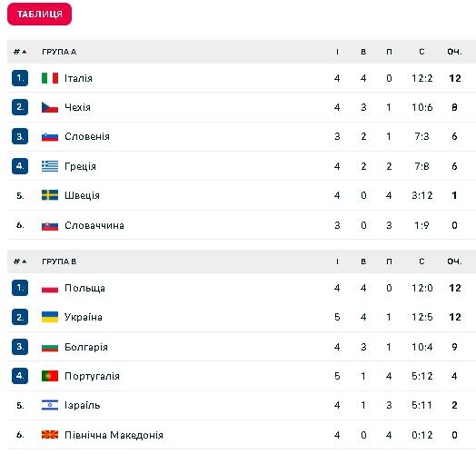Image resolution: width=476 pixels, height=454 pixels.
Task: Click the Ukraine flag icon
Action: click(x=50, y=317)
